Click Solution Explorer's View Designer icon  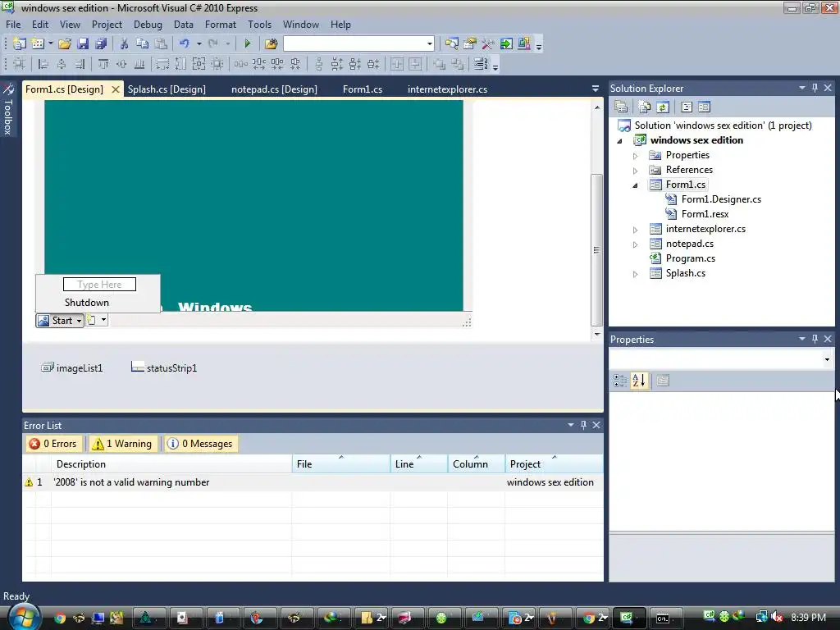click(704, 107)
